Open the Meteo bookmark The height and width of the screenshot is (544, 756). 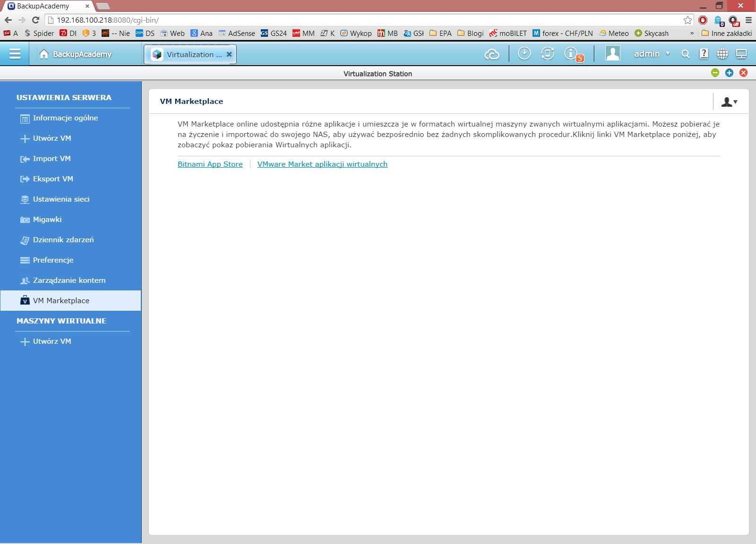click(614, 33)
